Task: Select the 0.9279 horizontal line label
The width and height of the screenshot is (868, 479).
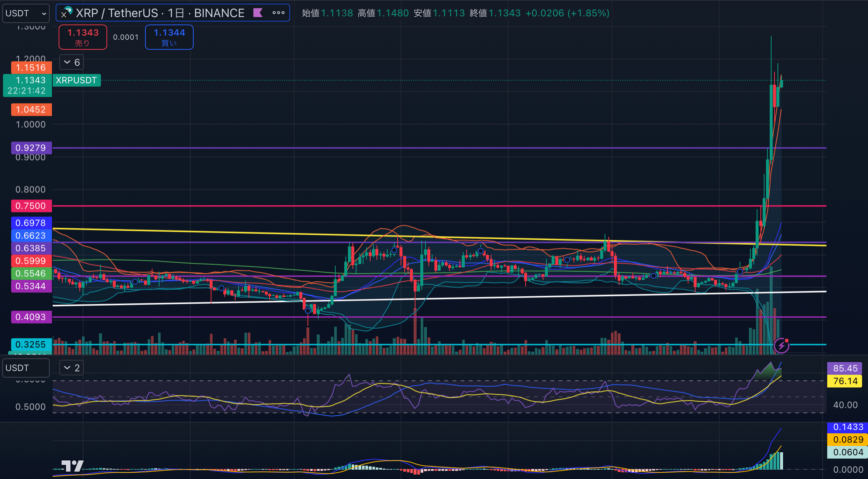Action: tap(31, 148)
